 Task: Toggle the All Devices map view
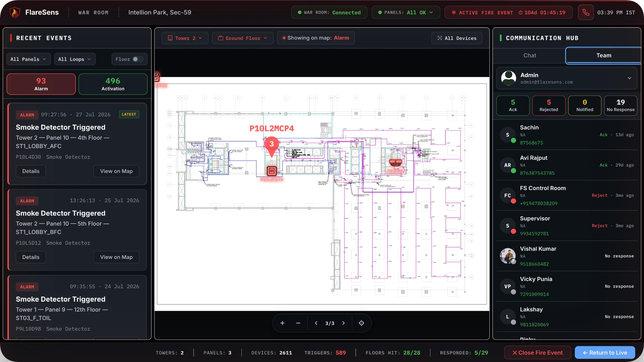(457, 38)
